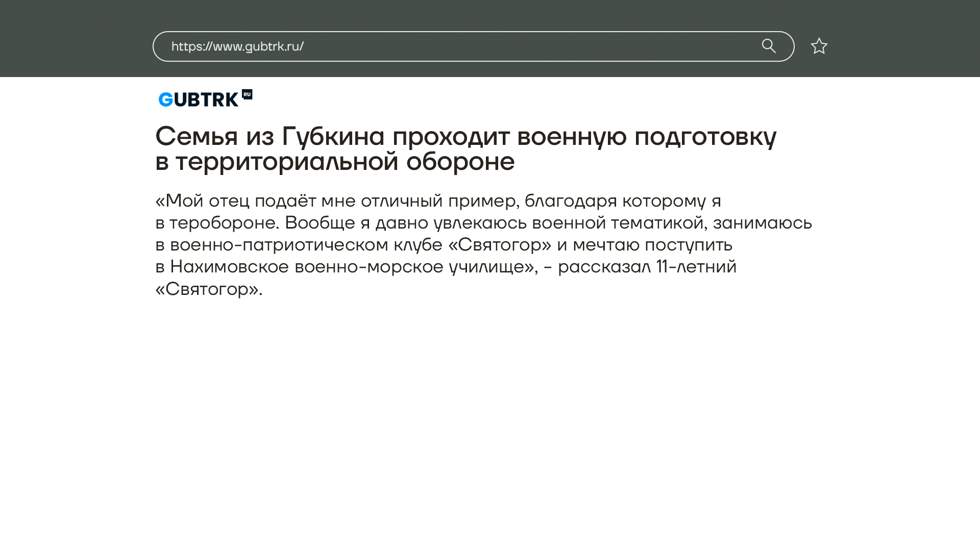Click the RU badge on the logo

(x=247, y=94)
